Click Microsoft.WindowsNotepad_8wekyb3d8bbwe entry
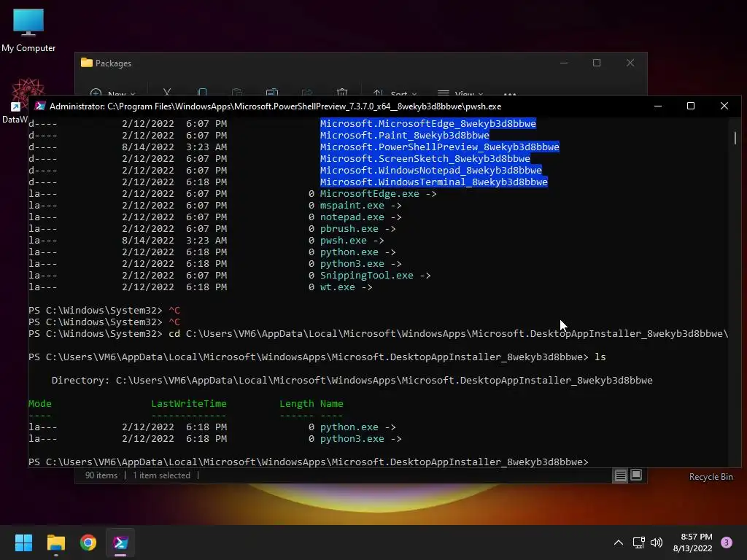 click(430, 170)
